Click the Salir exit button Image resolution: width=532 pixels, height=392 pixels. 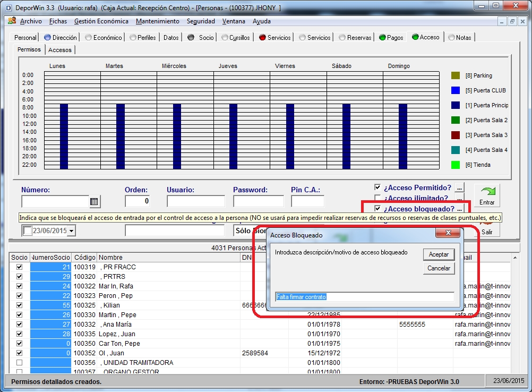tap(487, 229)
